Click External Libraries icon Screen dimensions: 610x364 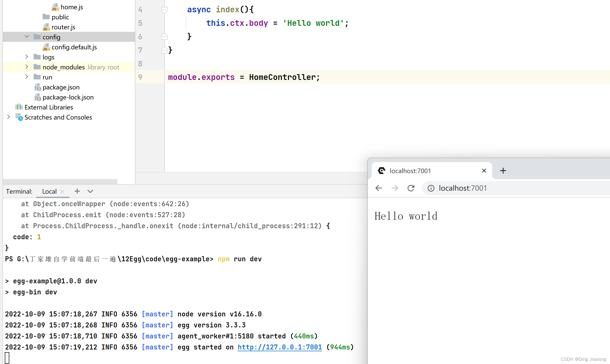click(x=19, y=107)
